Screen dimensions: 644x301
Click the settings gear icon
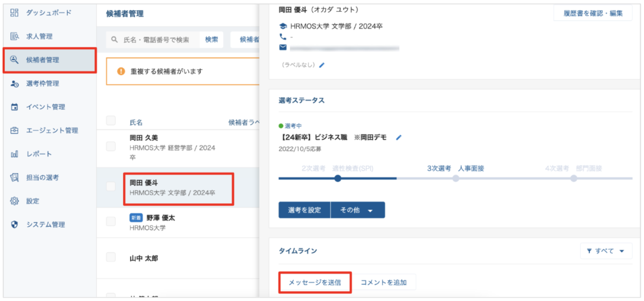14,201
